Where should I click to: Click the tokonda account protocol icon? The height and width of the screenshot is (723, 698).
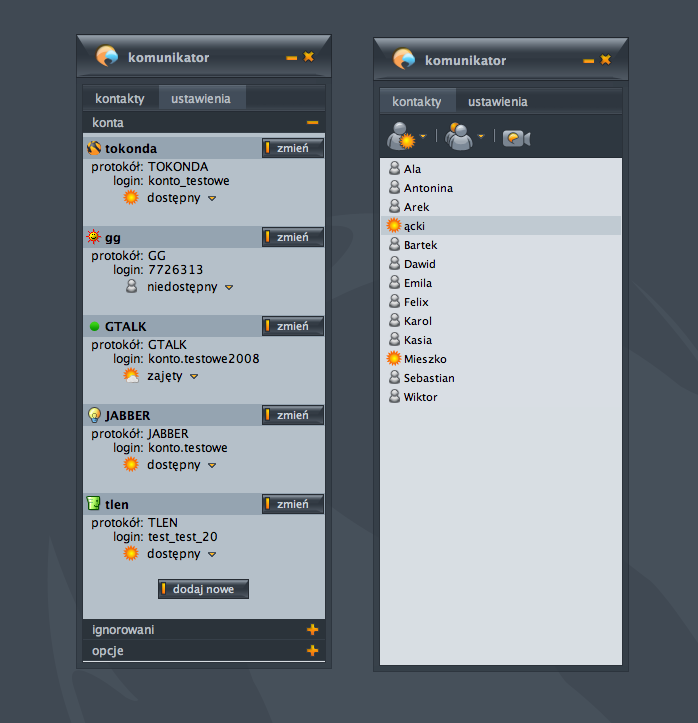pyautogui.click(x=94, y=148)
